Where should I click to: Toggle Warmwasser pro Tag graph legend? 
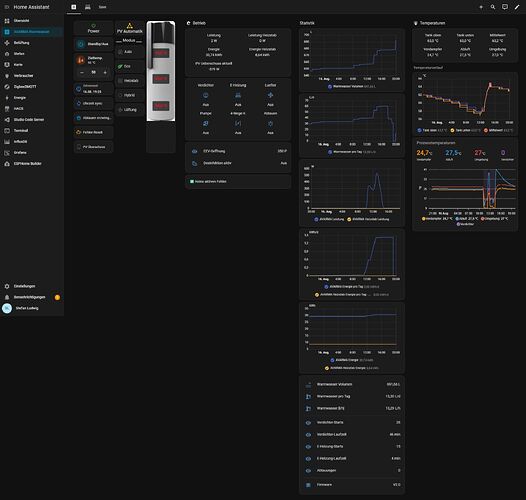pos(351,152)
